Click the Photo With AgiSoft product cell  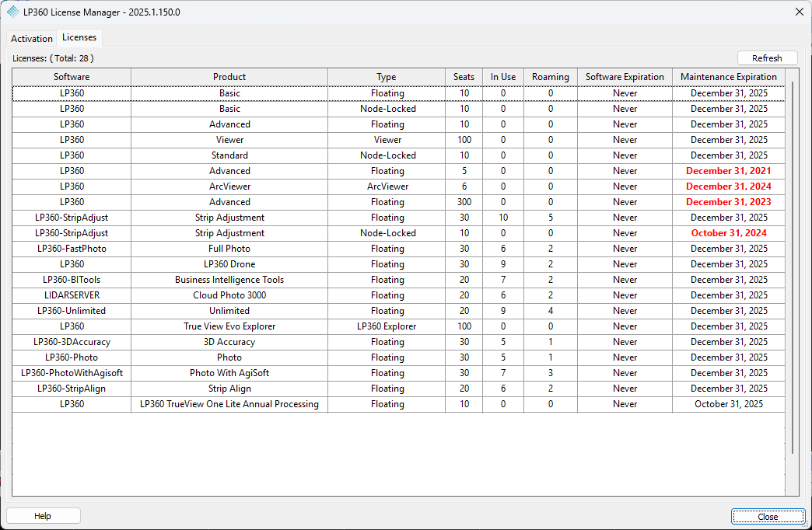(229, 373)
